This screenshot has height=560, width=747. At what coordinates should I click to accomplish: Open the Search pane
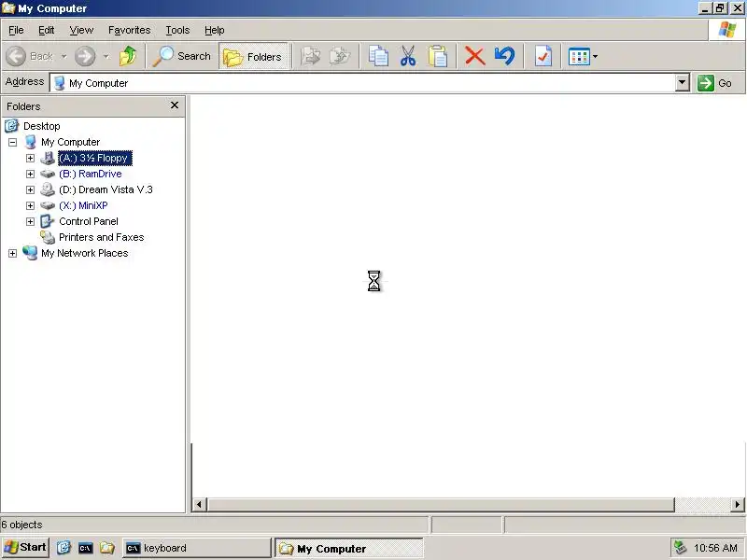click(x=181, y=56)
